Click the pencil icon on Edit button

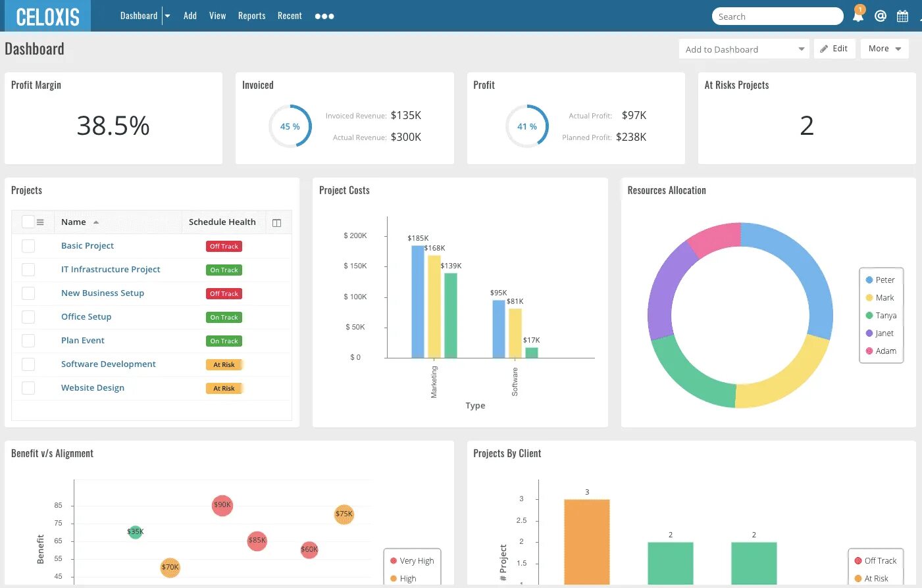pos(824,49)
